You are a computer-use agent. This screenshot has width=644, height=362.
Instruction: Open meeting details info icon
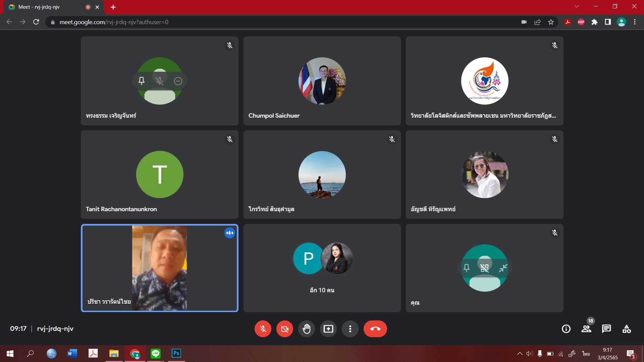coord(566,329)
